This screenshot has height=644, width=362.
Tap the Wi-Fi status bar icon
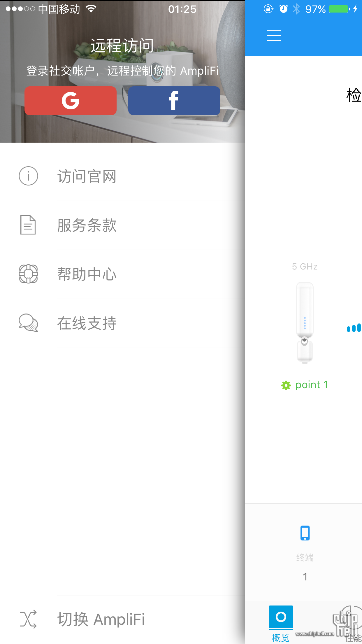click(91, 9)
